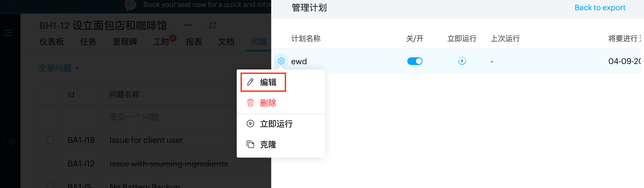Click the expand window icon beside project title
644x188 pixels.
(x=213, y=25)
